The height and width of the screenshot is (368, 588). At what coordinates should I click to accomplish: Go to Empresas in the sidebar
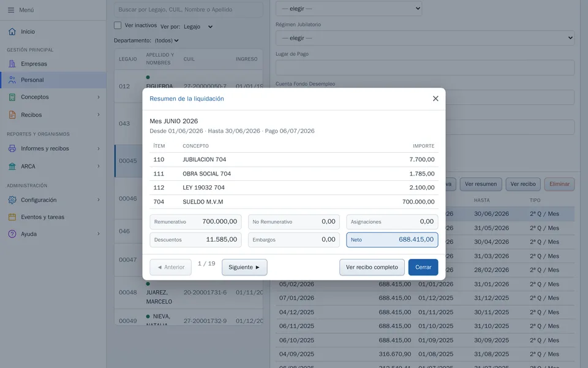(x=53, y=64)
